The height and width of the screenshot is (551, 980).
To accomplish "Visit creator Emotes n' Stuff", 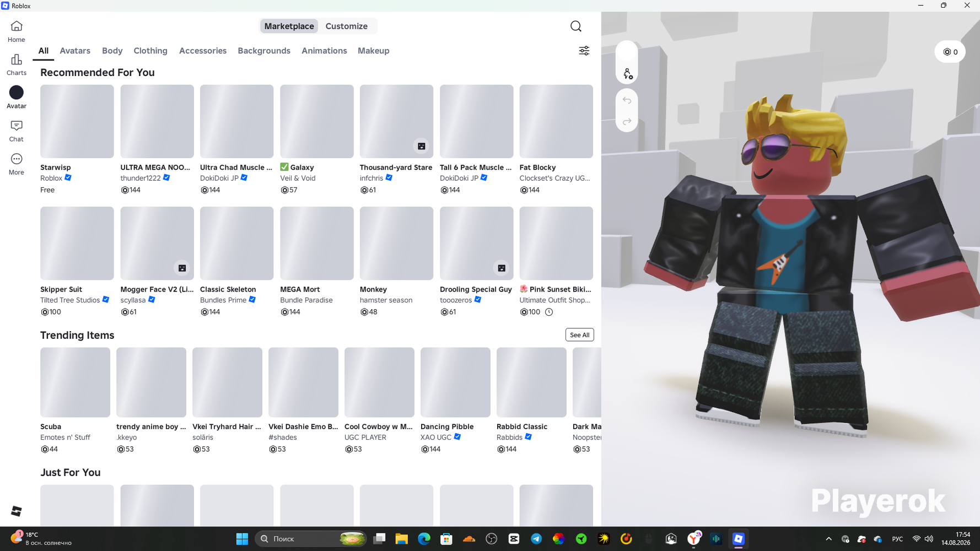I will coord(65,437).
